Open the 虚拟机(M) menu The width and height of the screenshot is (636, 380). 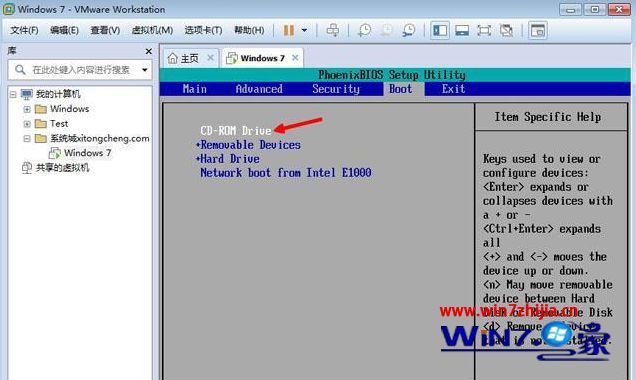(153, 30)
